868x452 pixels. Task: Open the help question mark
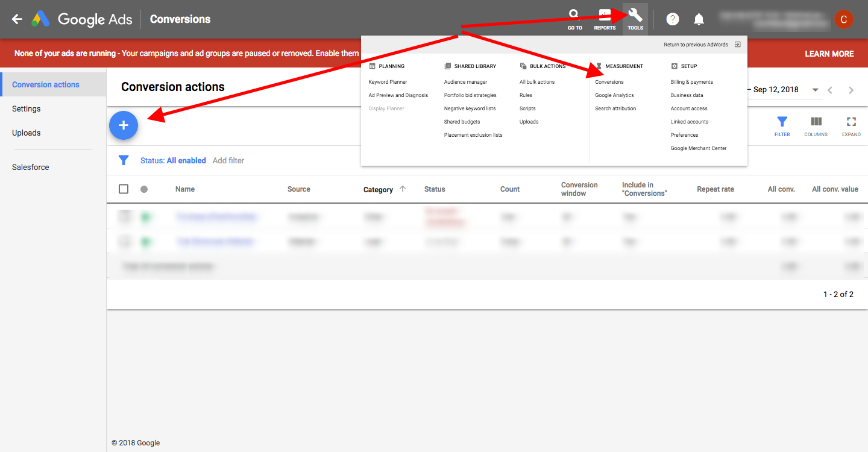[672, 19]
